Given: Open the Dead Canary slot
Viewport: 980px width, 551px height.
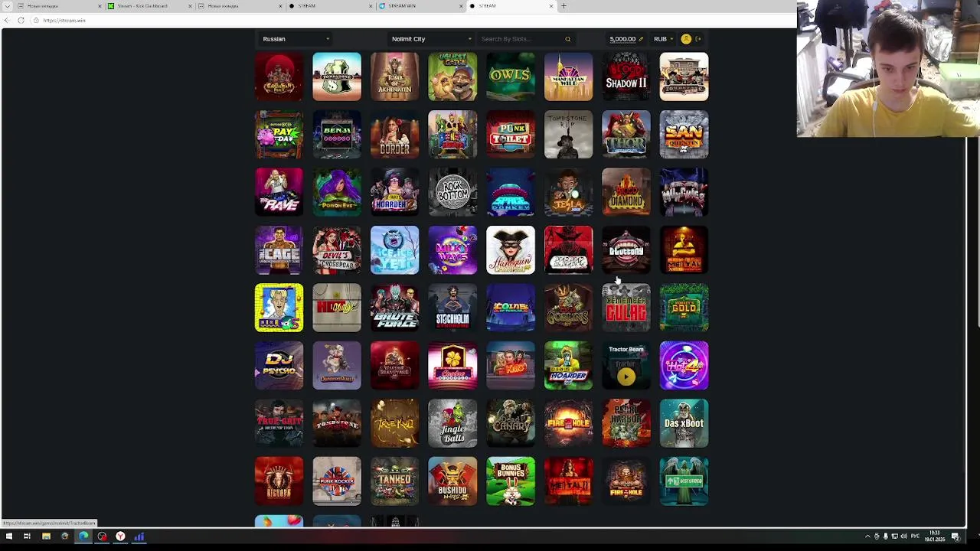Looking at the screenshot, I should [511, 423].
